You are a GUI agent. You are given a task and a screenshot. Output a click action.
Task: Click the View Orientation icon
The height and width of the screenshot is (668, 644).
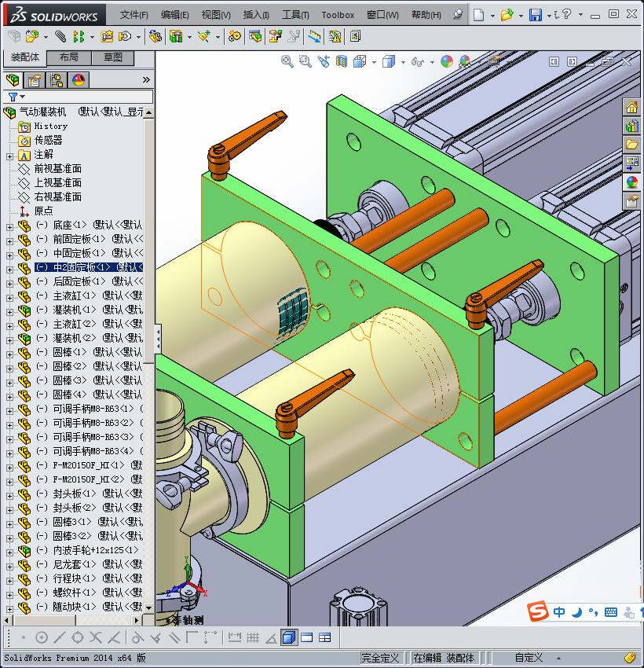click(360, 61)
